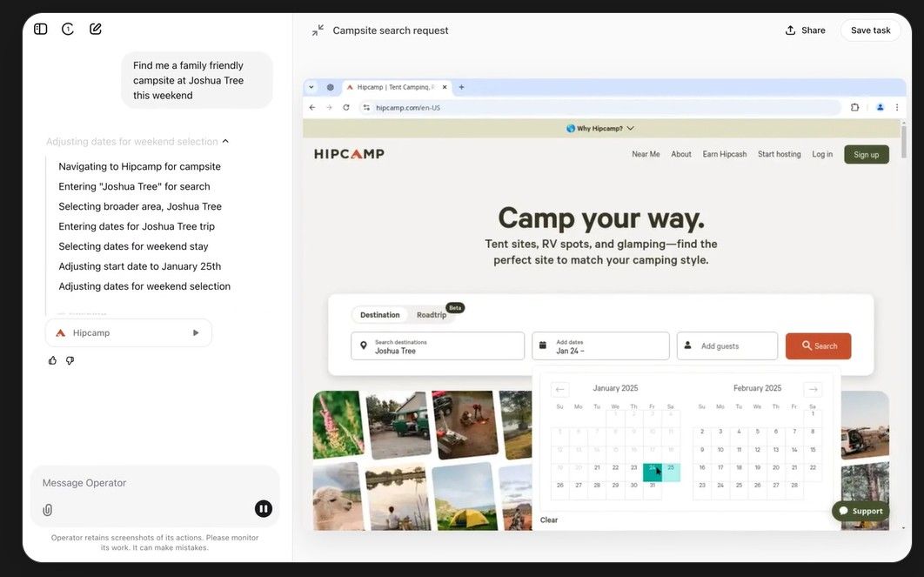
Task: Open browser extensions icon
Action: pos(854,107)
